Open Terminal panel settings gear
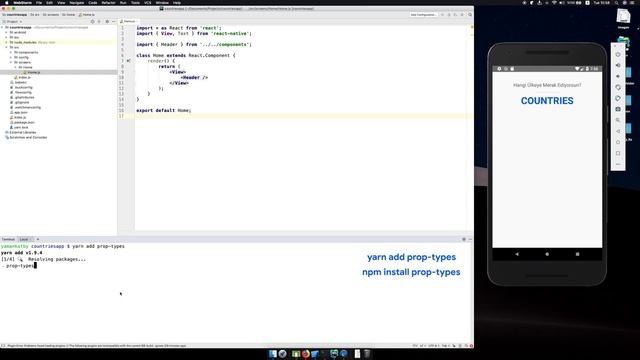 (x=464, y=239)
